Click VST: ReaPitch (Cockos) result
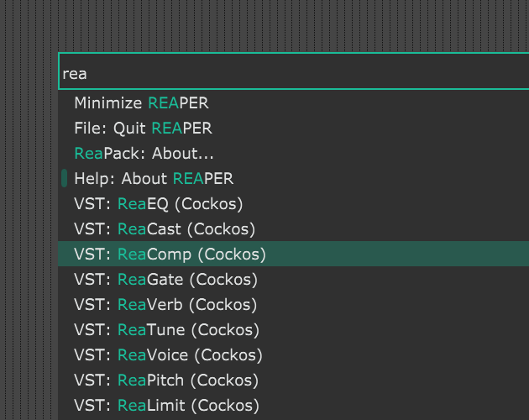This screenshot has width=529, height=420. click(x=166, y=381)
